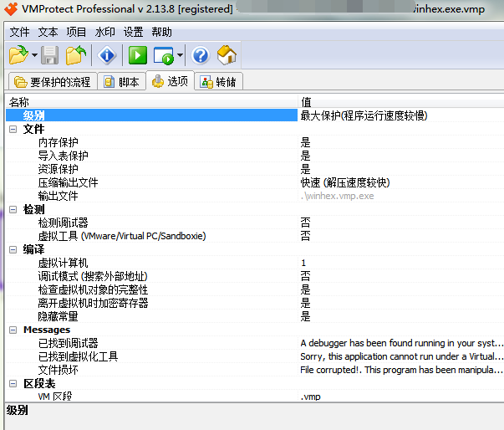Open project with the folder icon
The image size is (504, 430).
click(19, 55)
